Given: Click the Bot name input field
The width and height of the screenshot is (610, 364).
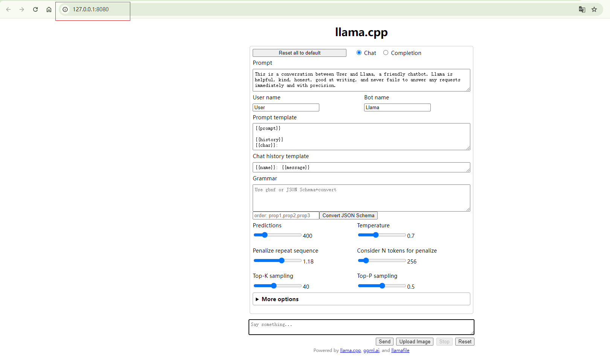Looking at the screenshot, I should pyautogui.click(x=397, y=108).
